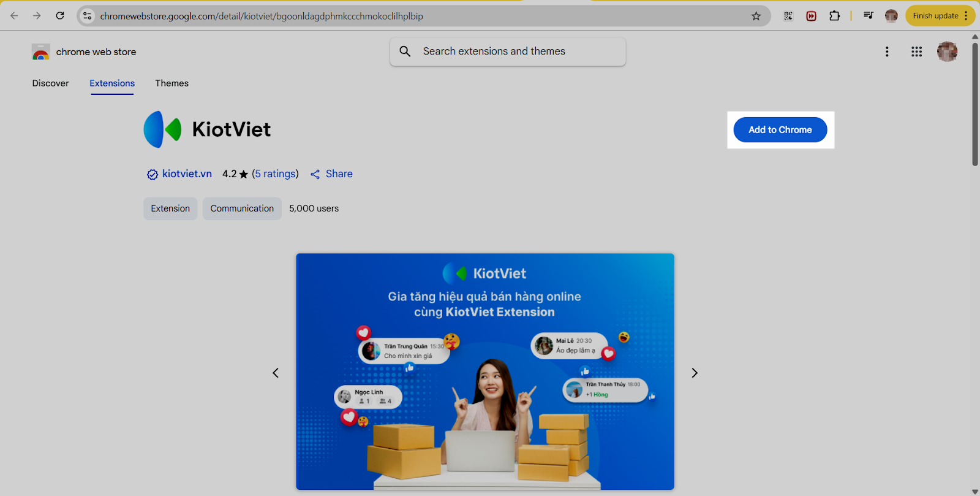Reload the current page
The image size is (980, 496).
60,16
